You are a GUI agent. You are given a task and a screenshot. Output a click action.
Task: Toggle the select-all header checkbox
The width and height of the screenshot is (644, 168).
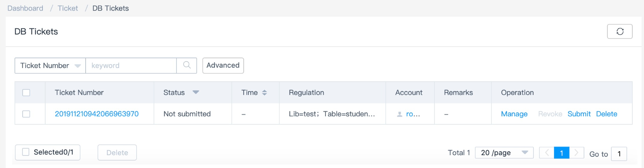[26, 93]
